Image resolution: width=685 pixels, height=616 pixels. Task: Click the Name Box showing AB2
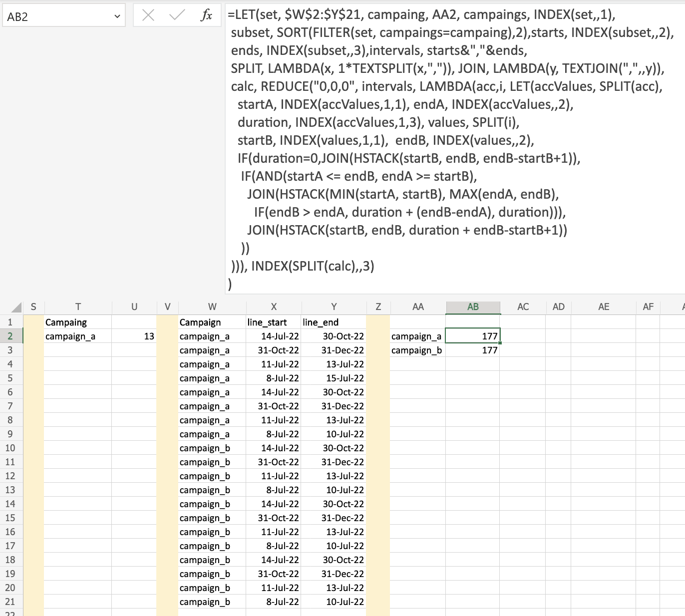click(x=64, y=16)
